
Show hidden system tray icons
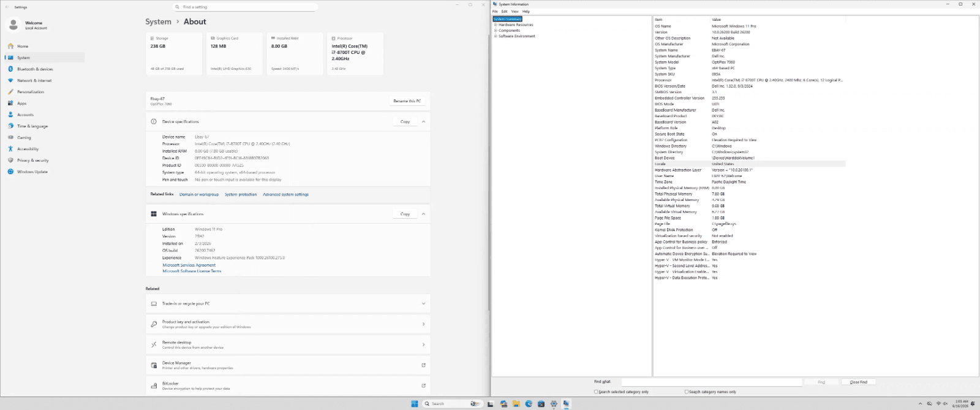click(920, 404)
